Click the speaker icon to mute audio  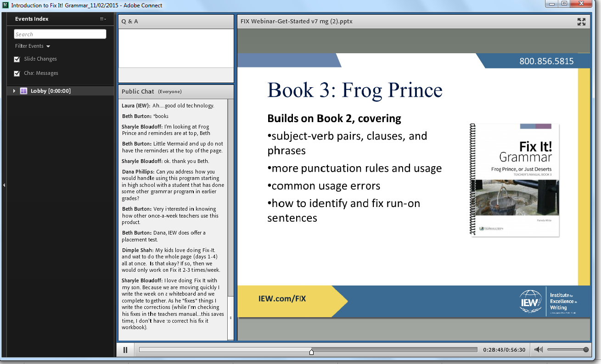tap(538, 349)
